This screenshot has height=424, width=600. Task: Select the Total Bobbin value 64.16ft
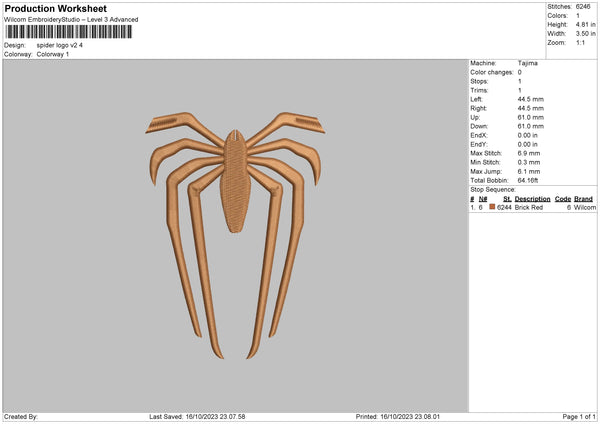528,181
